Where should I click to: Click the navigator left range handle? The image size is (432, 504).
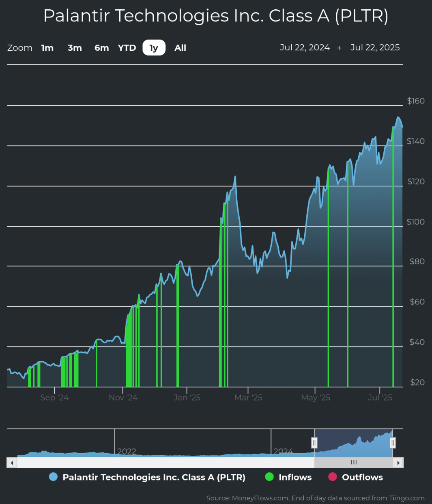pyautogui.click(x=314, y=442)
